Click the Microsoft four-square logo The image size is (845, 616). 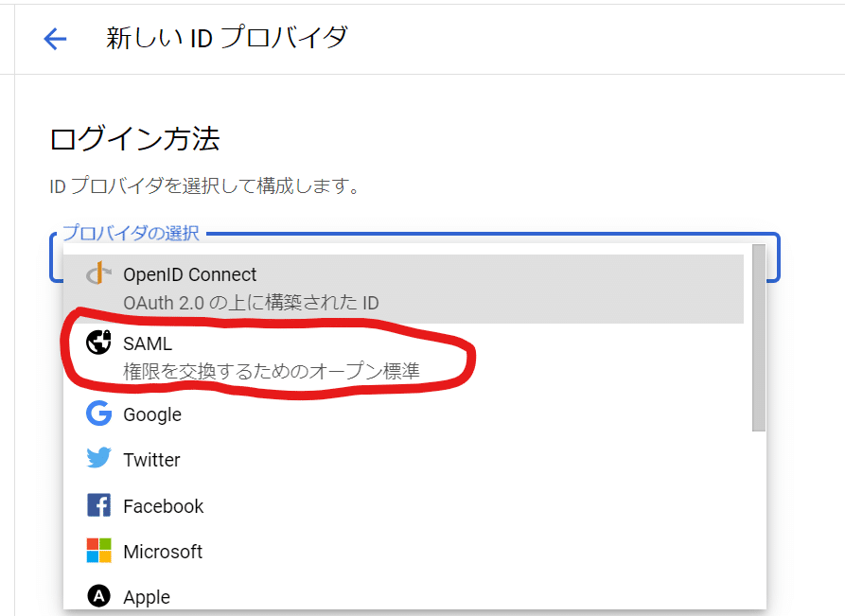tap(98, 551)
